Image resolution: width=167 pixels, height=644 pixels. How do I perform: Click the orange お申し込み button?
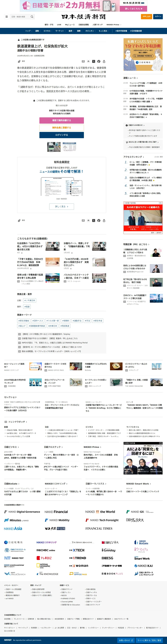click(146, 17)
